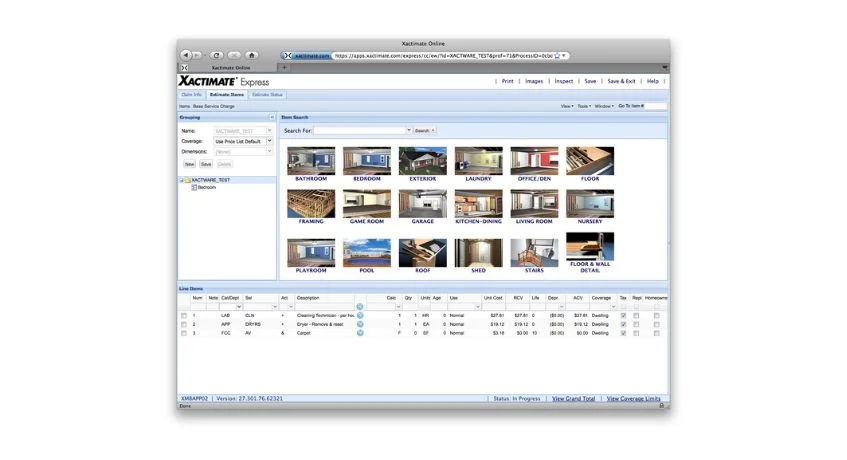
Task: Open Help in the top menu
Action: [653, 81]
